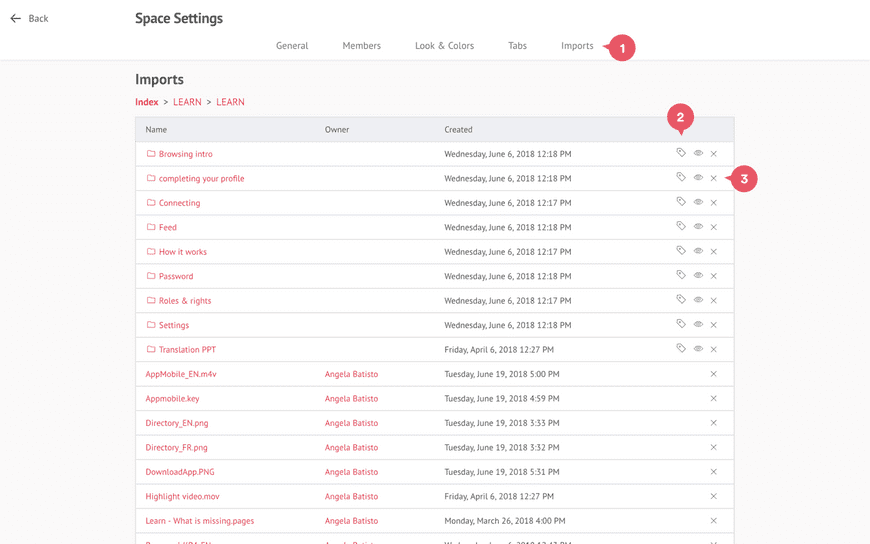The width and height of the screenshot is (870, 544).
Task: Open the Look & Colors tab
Action: pyautogui.click(x=444, y=46)
